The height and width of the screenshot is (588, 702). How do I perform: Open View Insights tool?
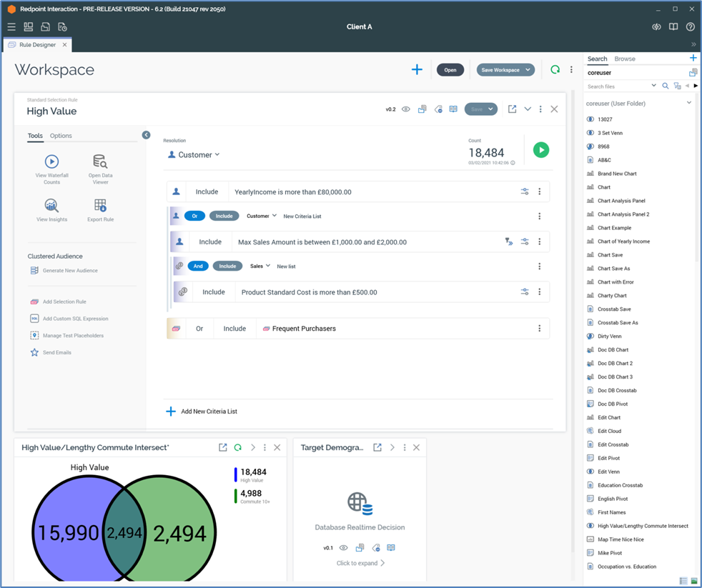coord(51,206)
